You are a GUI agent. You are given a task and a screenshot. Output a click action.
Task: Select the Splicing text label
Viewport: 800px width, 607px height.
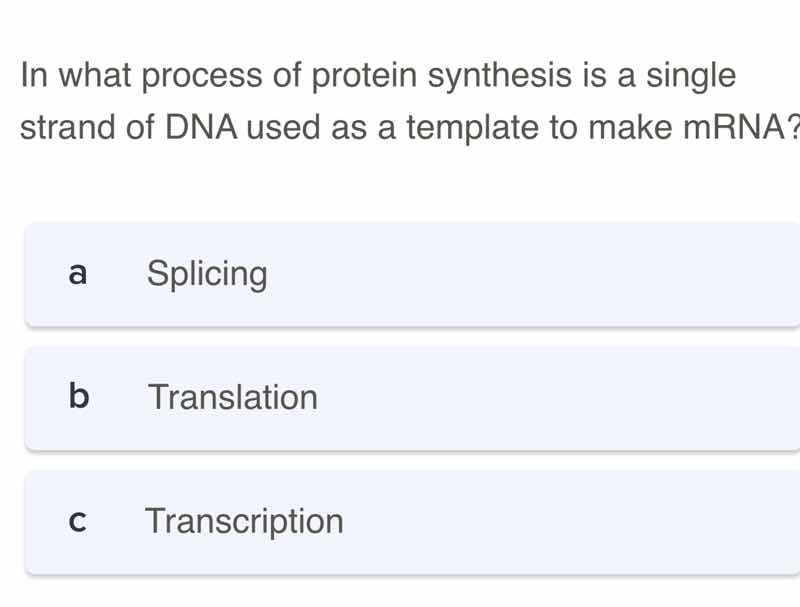207,274
